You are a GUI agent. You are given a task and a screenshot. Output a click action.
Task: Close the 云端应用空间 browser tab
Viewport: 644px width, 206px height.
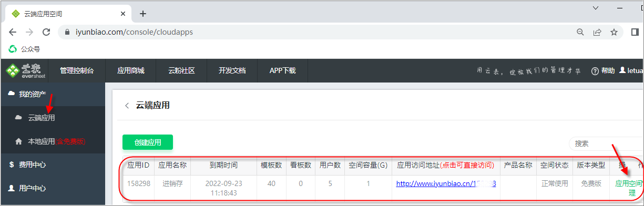122,14
